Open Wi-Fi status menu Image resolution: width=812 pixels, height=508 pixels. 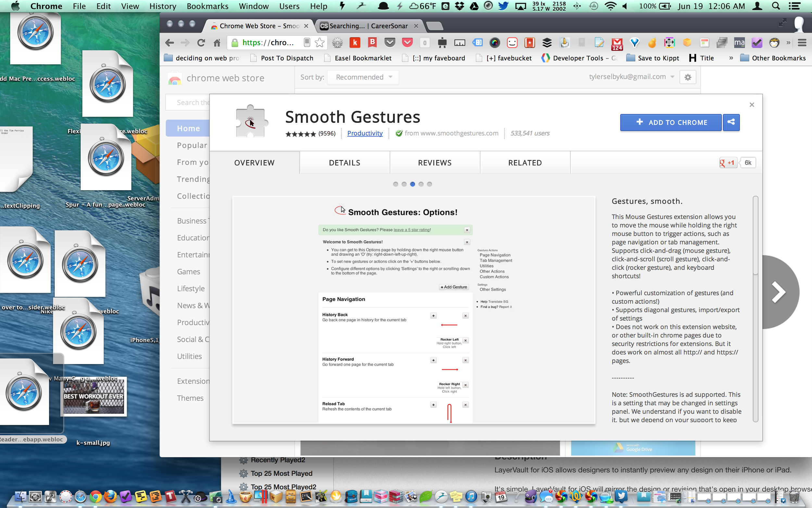pyautogui.click(x=610, y=6)
